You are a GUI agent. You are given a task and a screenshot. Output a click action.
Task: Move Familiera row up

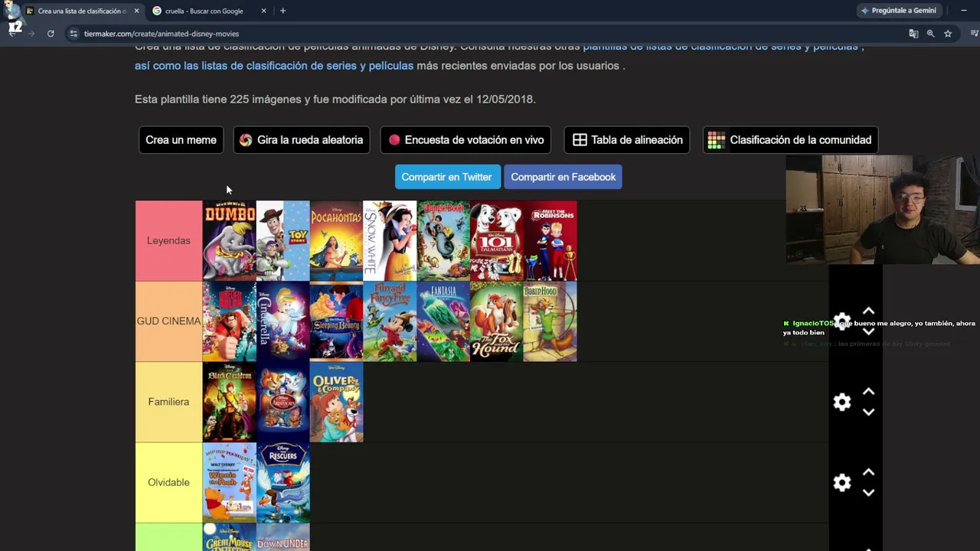pyautogui.click(x=868, y=391)
